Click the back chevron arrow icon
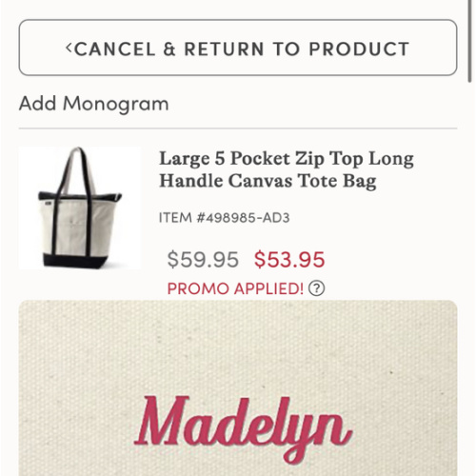Viewport: 476px width, 476px height. click(x=69, y=48)
